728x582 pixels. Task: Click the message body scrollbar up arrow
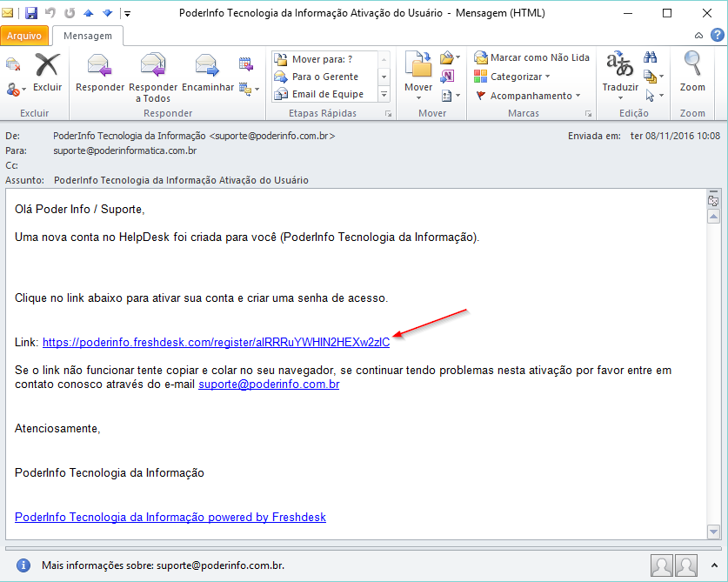click(713, 217)
